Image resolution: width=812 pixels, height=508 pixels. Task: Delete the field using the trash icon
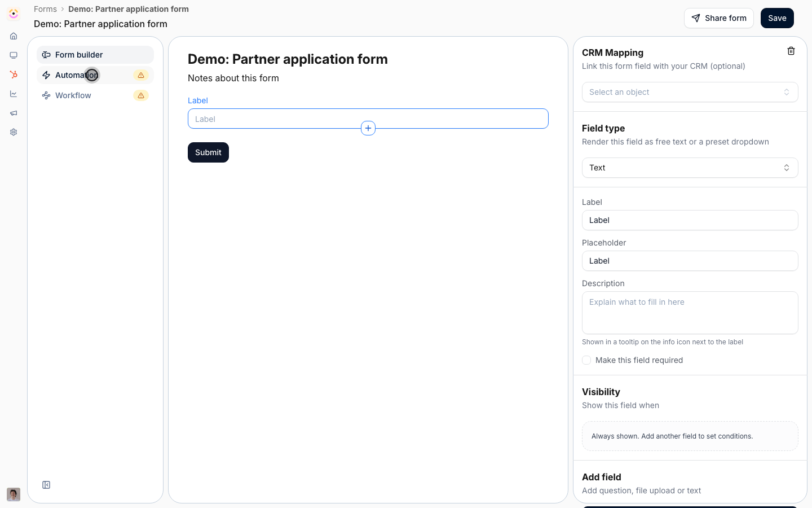click(x=791, y=51)
